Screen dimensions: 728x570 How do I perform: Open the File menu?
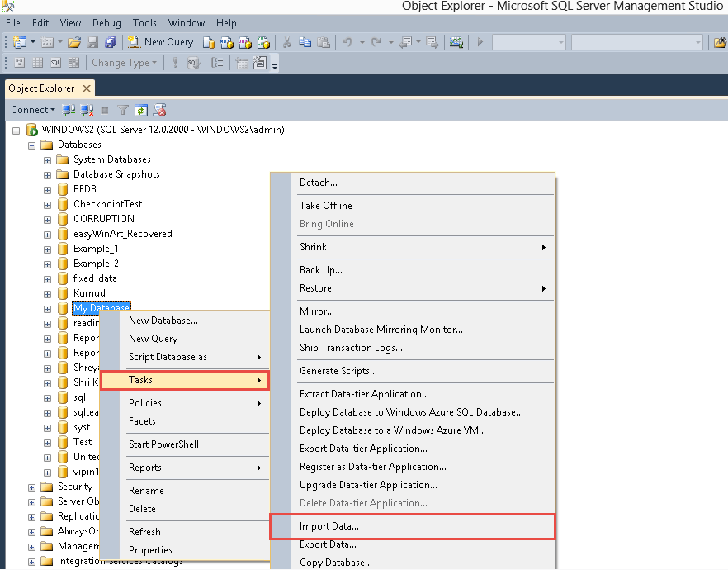pyautogui.click(x=13, y=23)
